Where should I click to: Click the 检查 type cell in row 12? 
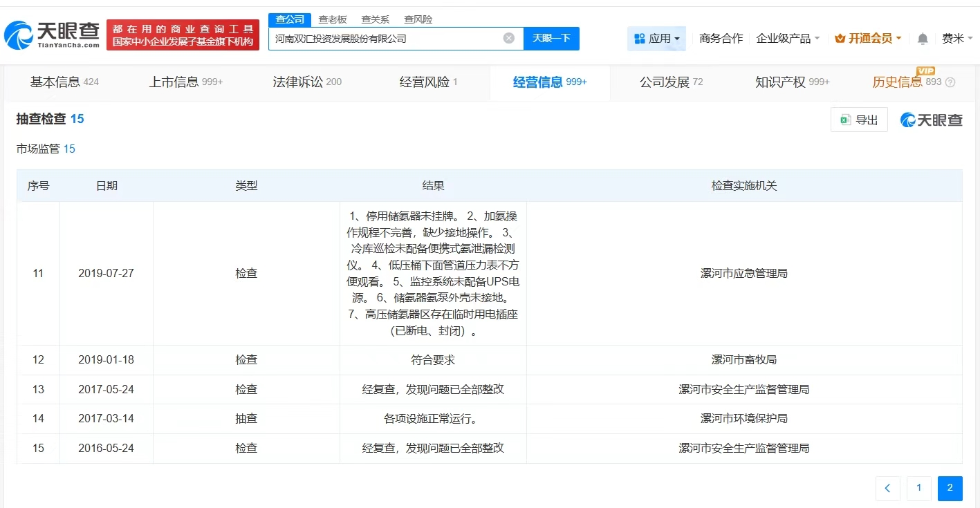click(x=246, y=360)
